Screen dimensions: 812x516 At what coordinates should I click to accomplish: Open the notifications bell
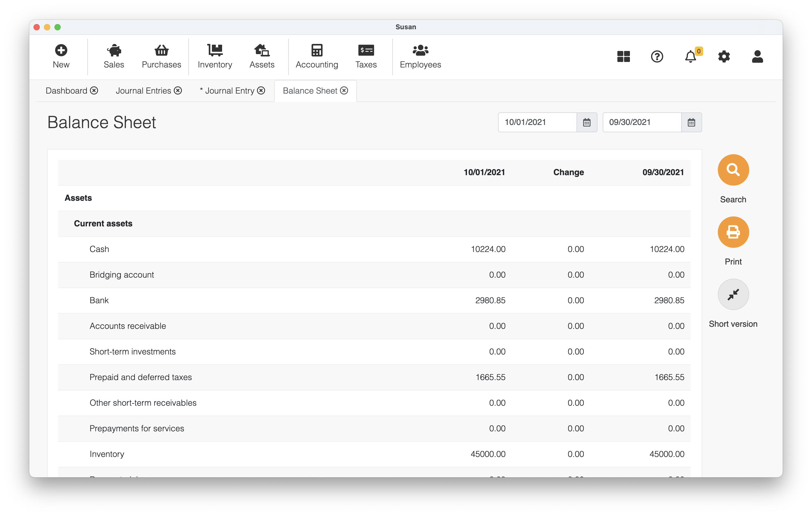pos(690,56)
